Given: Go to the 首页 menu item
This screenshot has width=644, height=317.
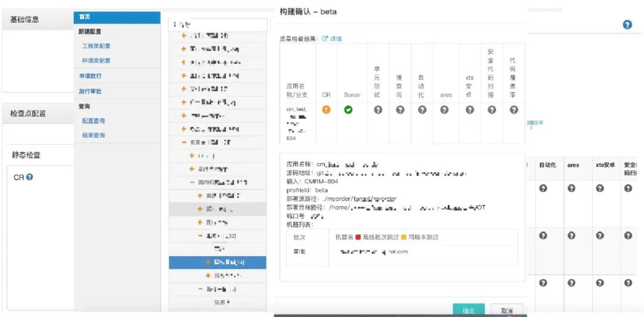Looking at the screenshot, I should pos(117,17).
